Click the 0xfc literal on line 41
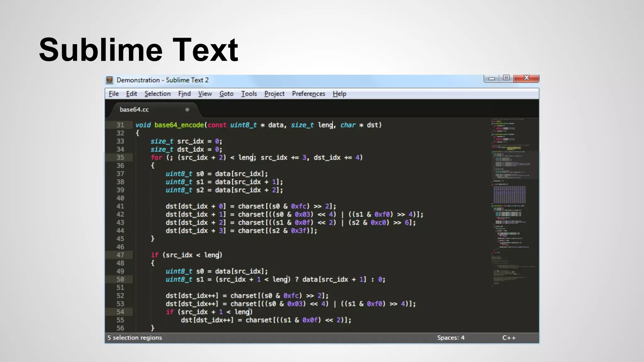The image size is (644, 362). click(298, 206)
